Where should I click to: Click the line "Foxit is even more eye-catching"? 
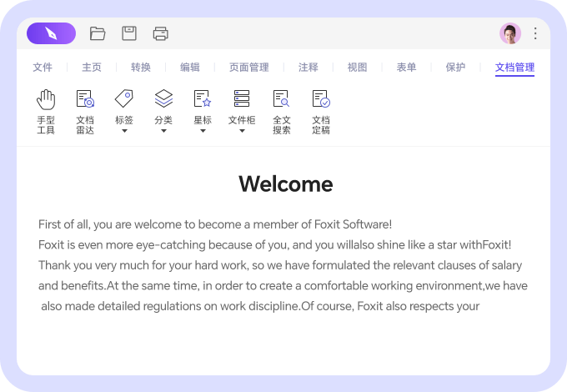275,245
